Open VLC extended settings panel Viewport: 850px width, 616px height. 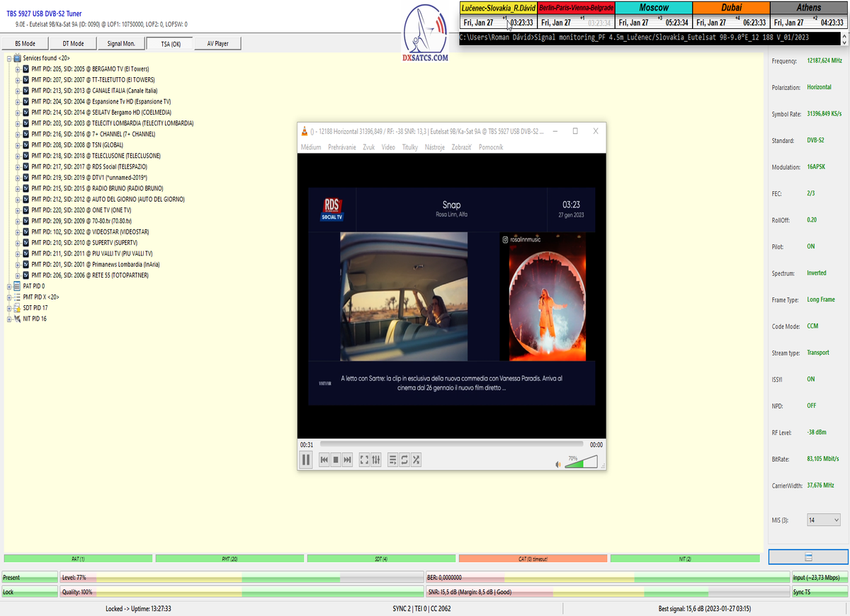coord(376,460)
